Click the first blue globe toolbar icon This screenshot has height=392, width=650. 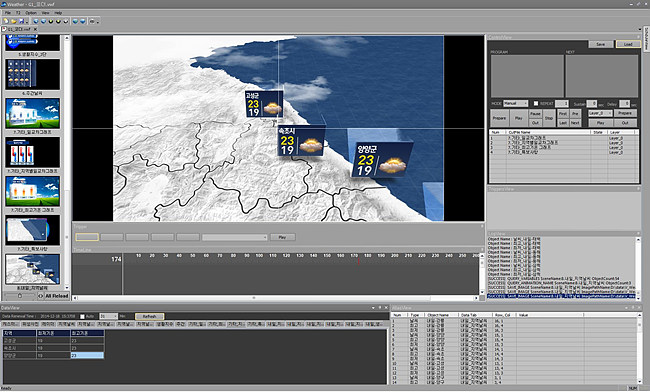36,21
